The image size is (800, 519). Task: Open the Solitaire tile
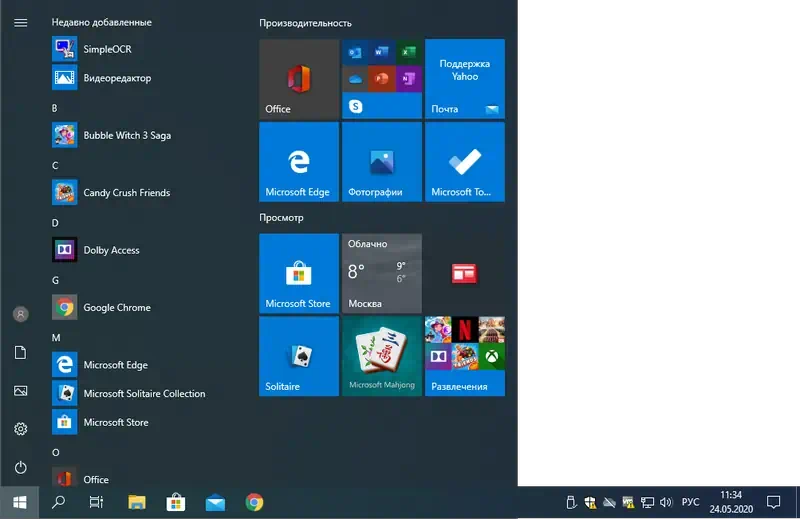coord(299,356)
